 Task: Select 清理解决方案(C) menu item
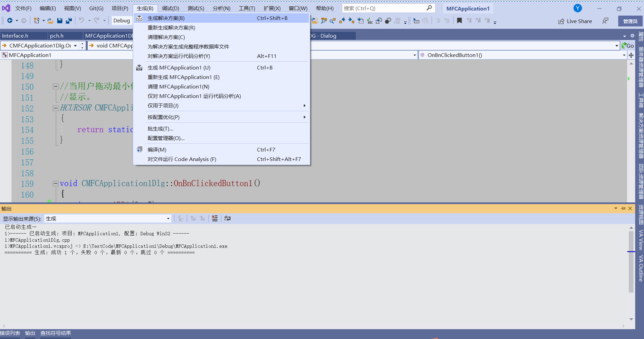(x=221, y=37)
